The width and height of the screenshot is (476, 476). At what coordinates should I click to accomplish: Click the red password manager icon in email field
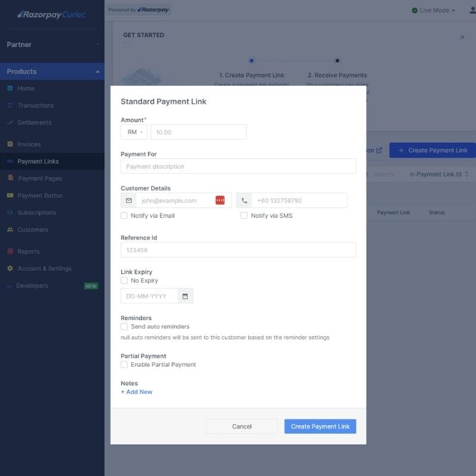(x=220, y=201)
